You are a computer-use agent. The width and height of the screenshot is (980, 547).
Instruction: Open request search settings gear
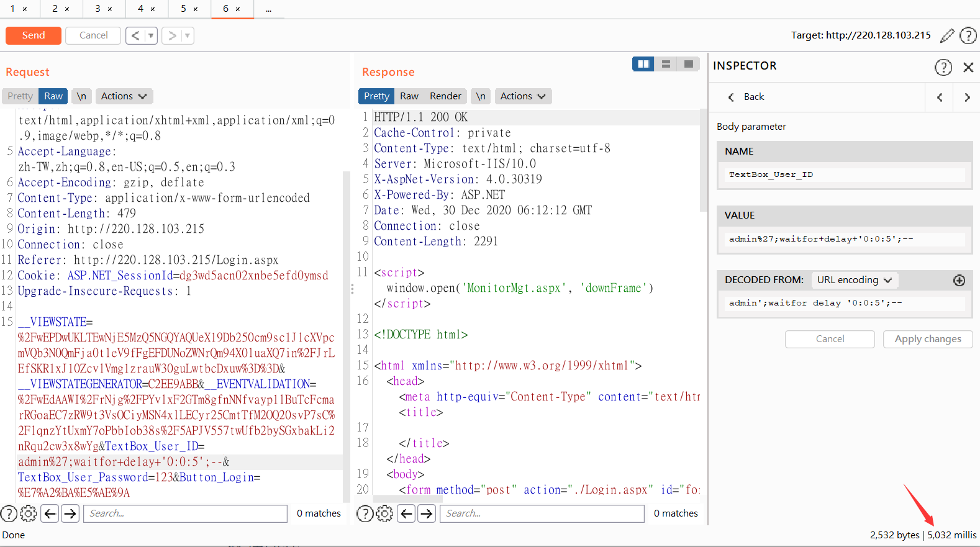pos(29,513)
